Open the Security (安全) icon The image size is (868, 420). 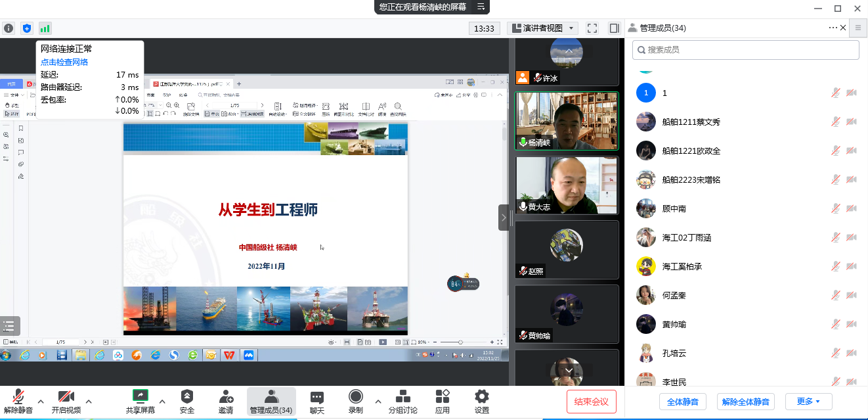coord(187,397)
